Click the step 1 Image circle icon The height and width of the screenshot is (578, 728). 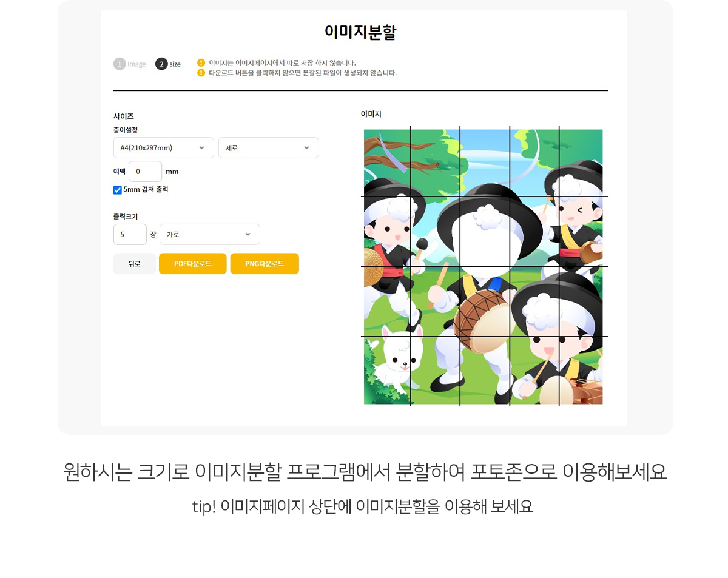point(120,64)
